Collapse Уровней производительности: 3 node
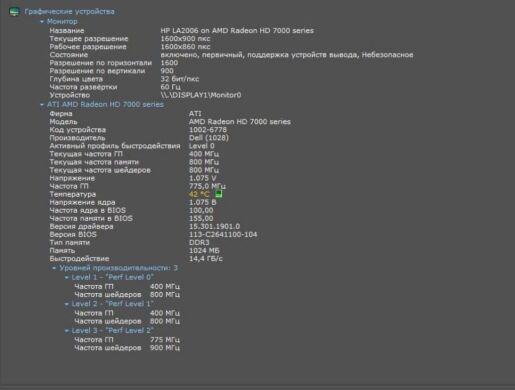 coord(54,268)
